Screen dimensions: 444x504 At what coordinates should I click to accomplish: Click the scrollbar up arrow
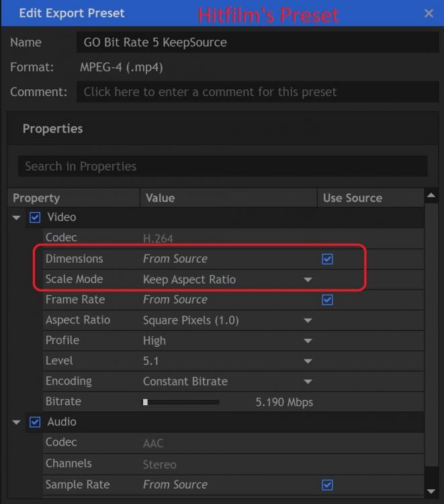click(431, 195)
